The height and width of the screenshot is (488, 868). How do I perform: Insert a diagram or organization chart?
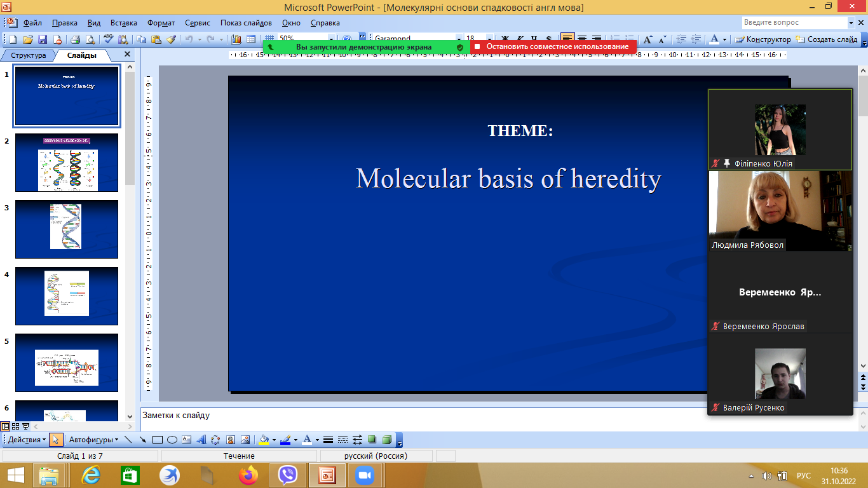coord(215,440)
